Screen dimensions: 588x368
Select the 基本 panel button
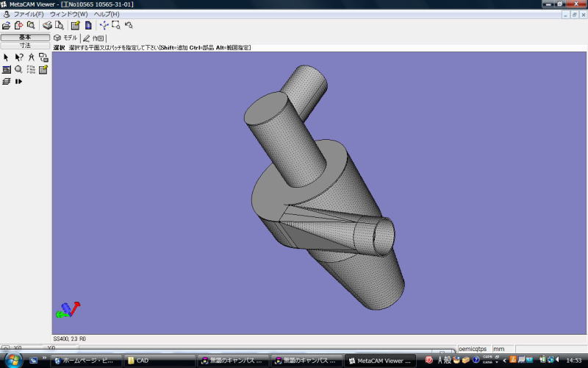[x=25, y=38]
